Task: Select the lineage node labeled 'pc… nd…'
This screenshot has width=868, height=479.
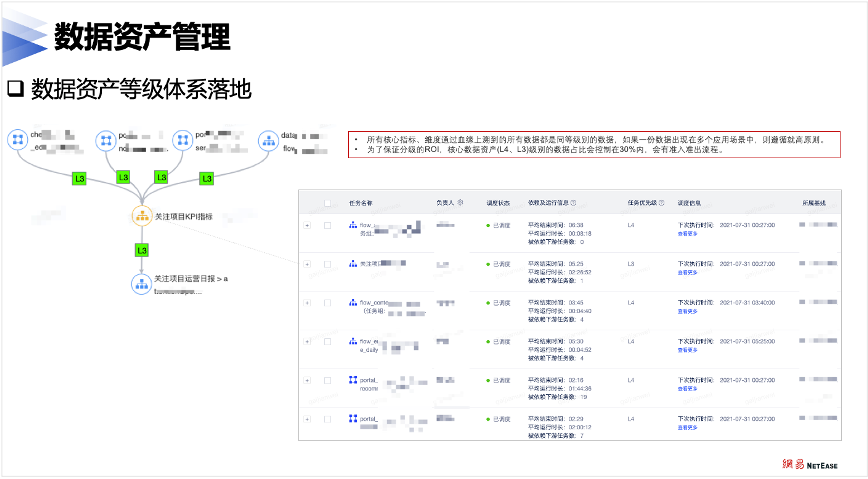Action: (106, 141)
